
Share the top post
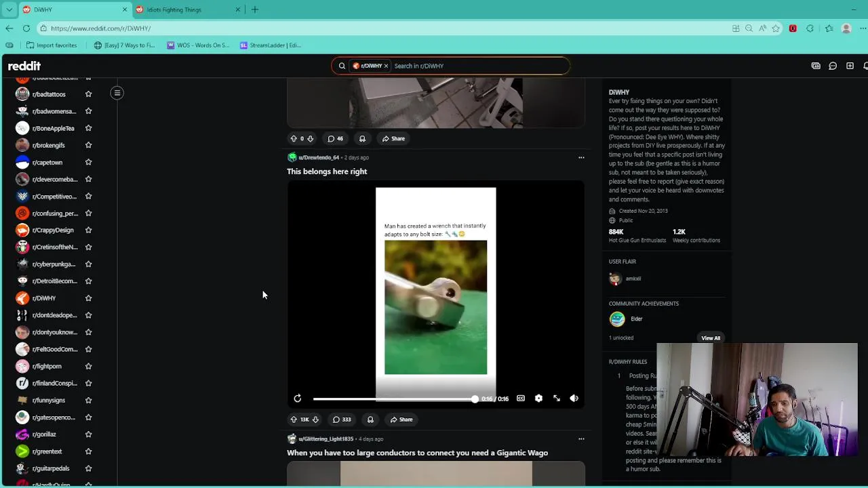[393, 139]
